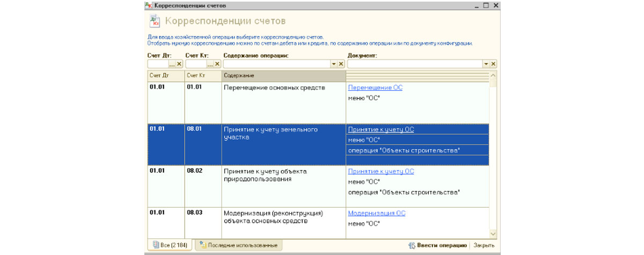This screenshot has width=644, height=255.
Task: Select row Принятие к учету объекта природопользования
Action: (318, 186)
